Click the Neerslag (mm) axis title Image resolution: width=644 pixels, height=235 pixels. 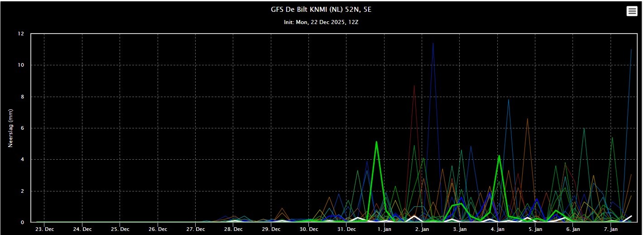[10, 128]
